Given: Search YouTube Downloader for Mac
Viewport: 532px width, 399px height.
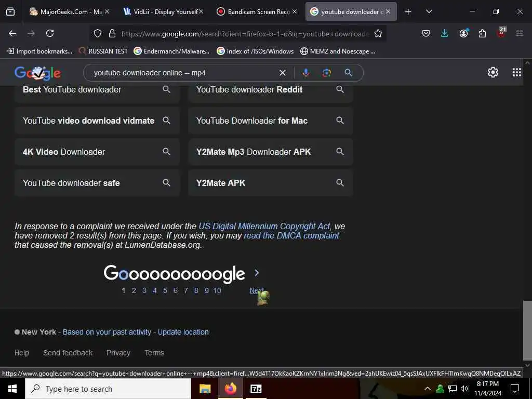Looking at the screenshot, I should tap(270, 121).
